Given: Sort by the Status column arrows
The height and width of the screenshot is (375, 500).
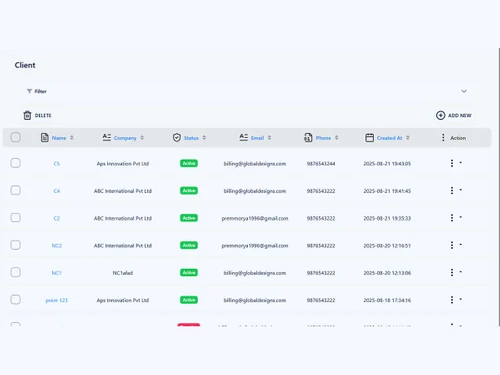Looking at the screenshot, I should [204, 138].
